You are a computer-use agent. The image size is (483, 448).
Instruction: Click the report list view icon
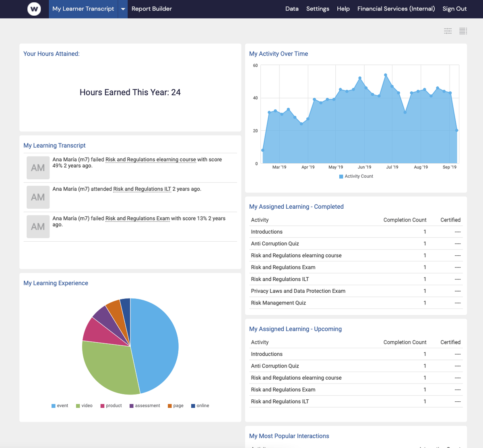[x=463, y=31]
